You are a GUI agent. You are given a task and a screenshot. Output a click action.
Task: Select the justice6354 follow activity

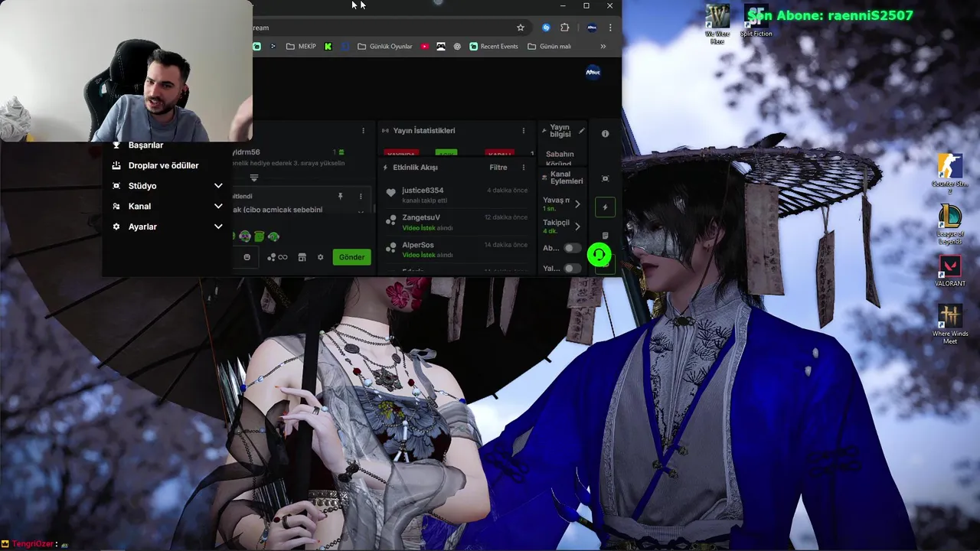tap(456, 195)
